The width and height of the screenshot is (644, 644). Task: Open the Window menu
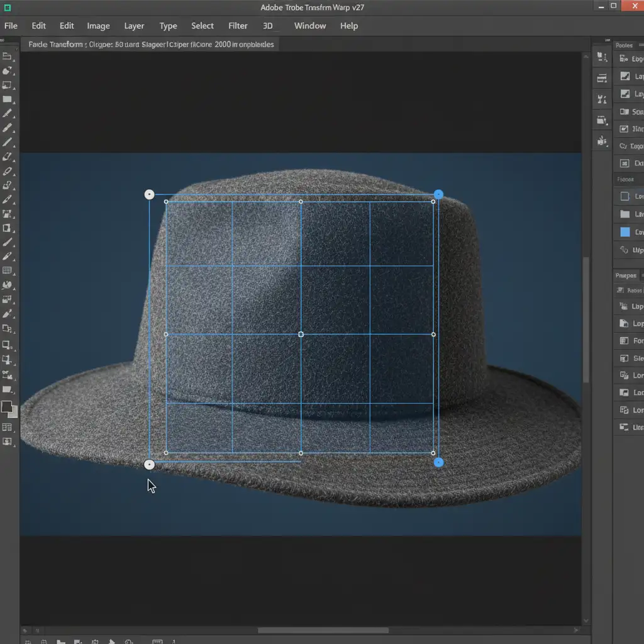click(310, 26)
